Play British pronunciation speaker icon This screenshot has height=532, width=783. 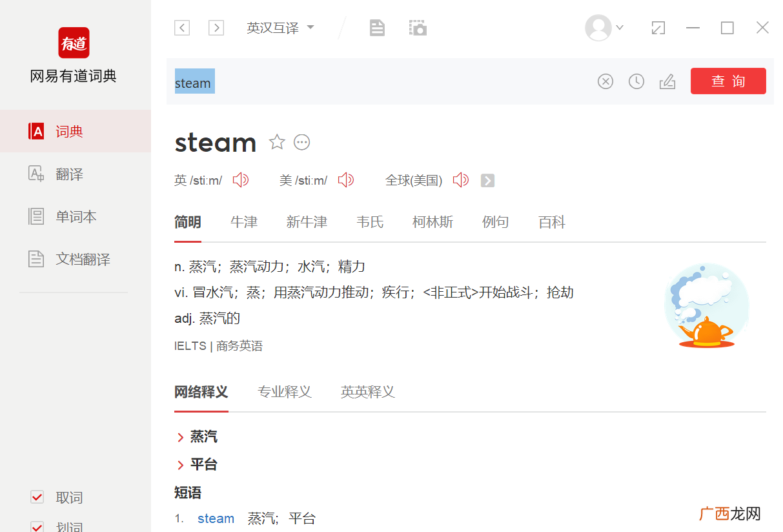click(241, 180)
